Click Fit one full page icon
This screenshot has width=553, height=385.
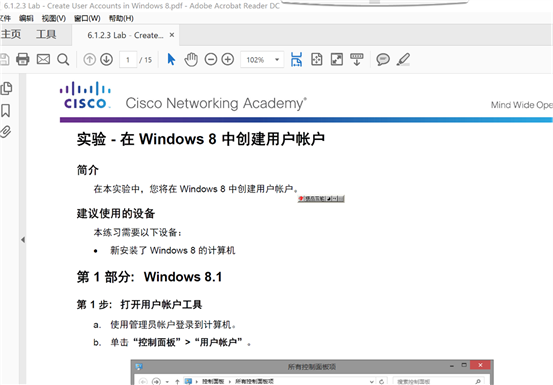click(317, 59)
